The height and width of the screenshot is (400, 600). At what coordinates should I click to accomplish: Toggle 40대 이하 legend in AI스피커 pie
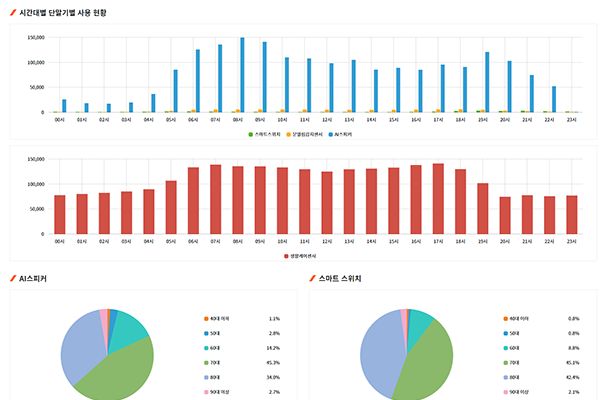217,318
